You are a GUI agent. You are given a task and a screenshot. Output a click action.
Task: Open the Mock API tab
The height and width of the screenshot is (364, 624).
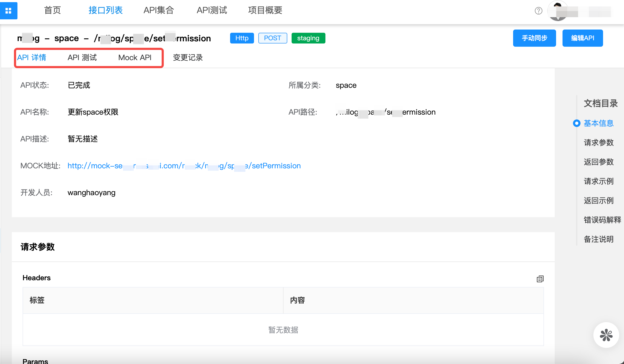click(x=135, y=57)
